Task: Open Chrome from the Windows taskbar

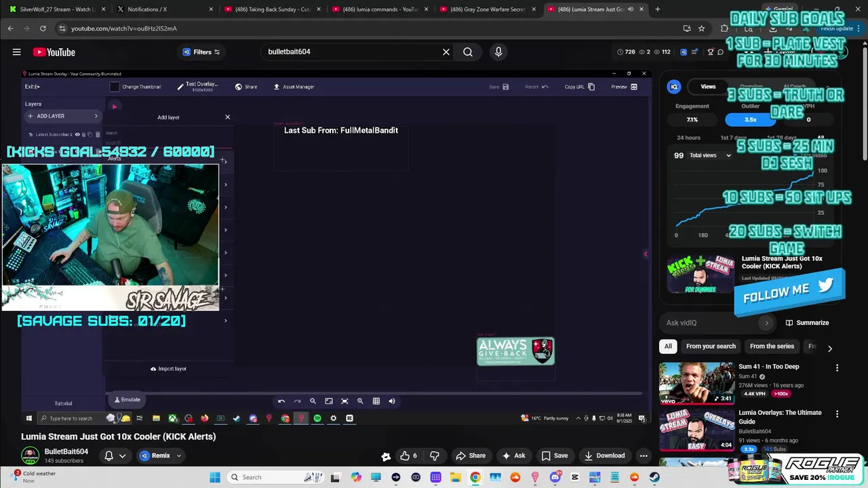Action: point(475,477)
